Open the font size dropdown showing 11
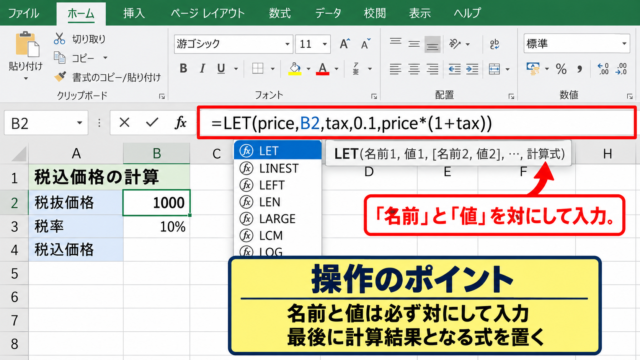 (x=325, y=44)
